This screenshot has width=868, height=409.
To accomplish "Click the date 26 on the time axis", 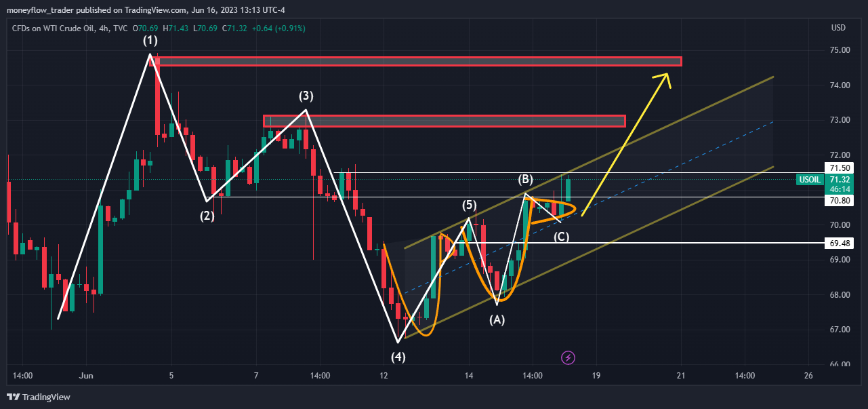I will click(808, 375).
